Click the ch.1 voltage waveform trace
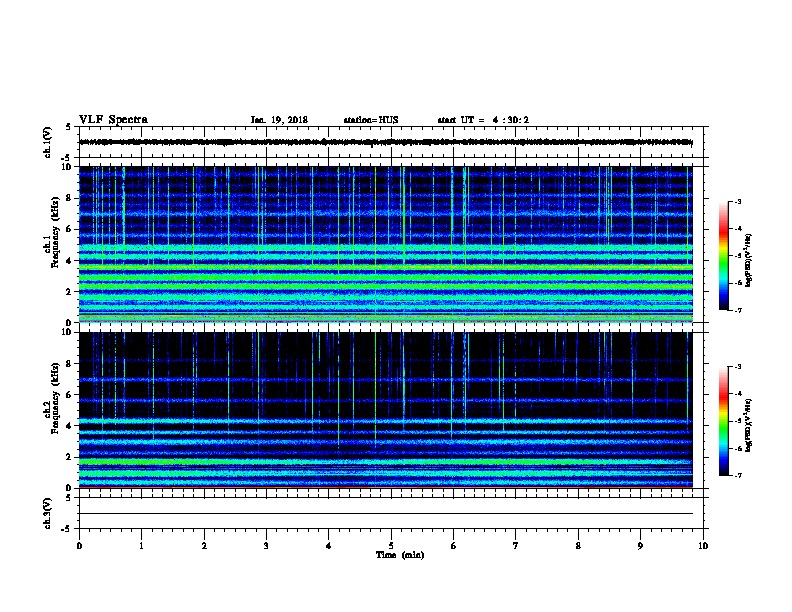Viewport: 792px width, 612px height. 385,142
